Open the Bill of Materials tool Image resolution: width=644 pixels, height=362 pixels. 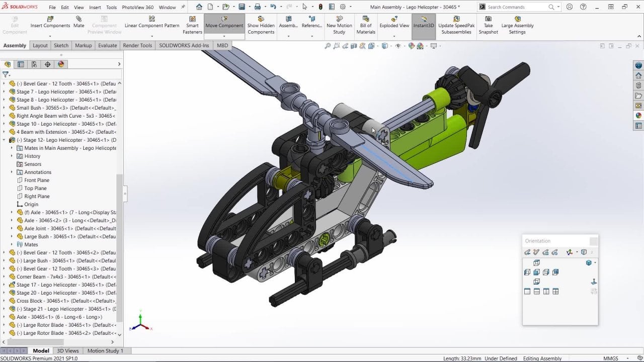[x=366, y=25]
